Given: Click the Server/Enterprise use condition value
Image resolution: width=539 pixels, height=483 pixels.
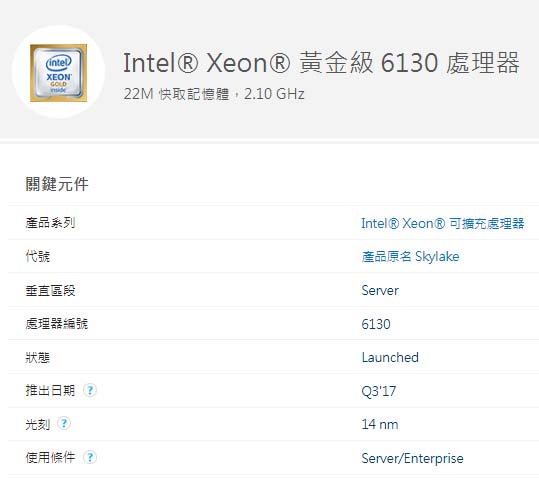Looking at the screenshot, I should [412, 458].
